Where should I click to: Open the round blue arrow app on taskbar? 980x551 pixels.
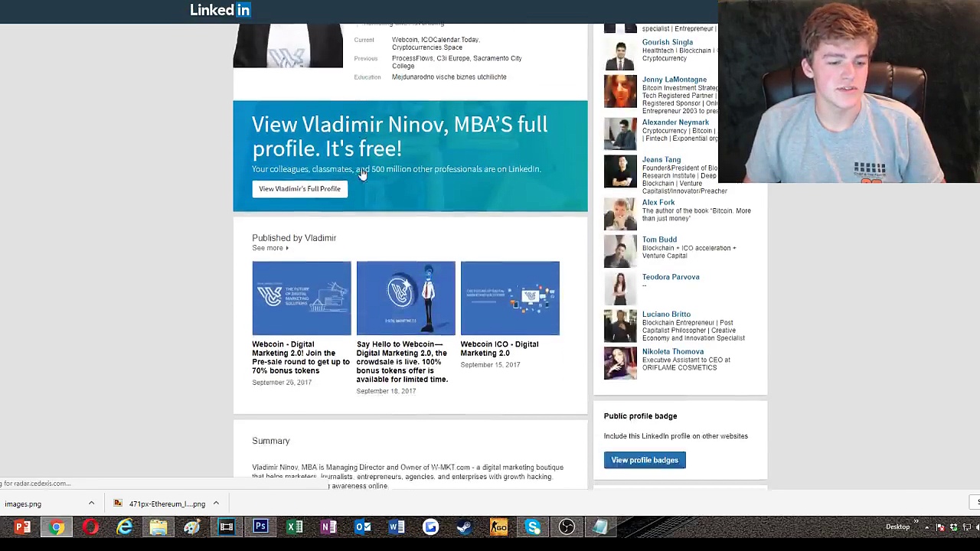430,527
